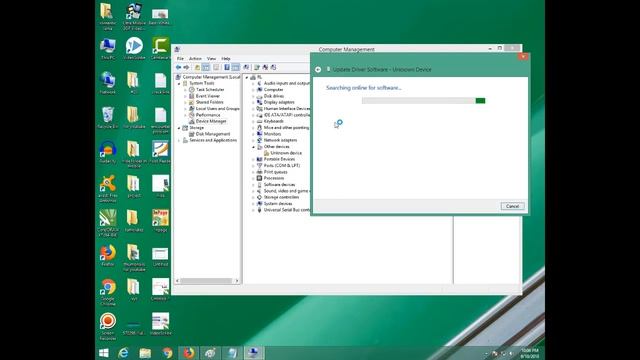
Task: Click the Display adapters icon
Action: click(x=259, y=102)
